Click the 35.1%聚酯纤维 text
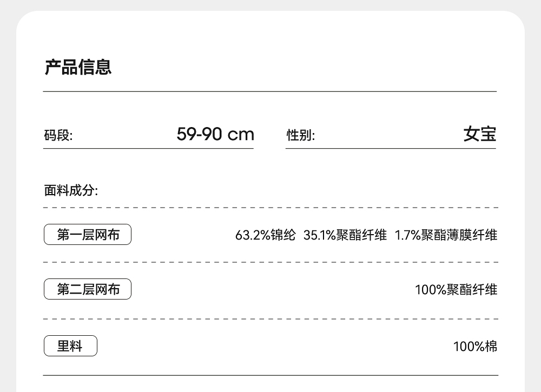This screenshot has height=392, width=541. click(x=345, y=235)
